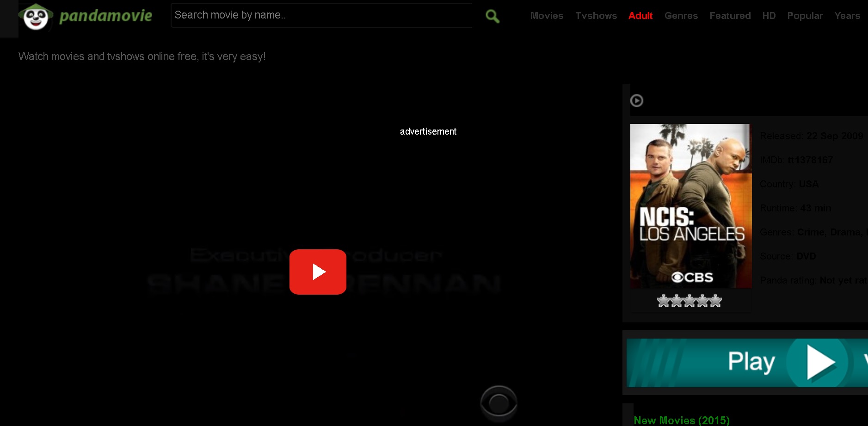
Task: Open the Movies menu
Action: (x=547, y=16)
